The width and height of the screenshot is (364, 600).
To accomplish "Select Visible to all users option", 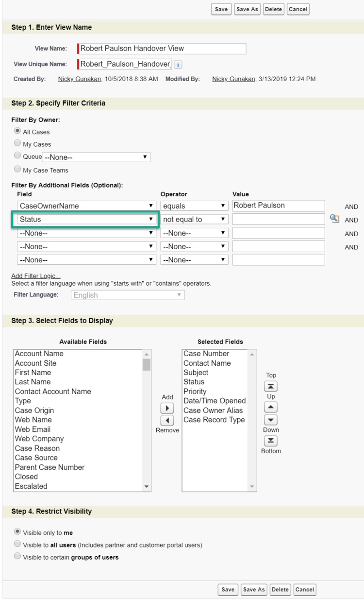I will coord(17,544).
